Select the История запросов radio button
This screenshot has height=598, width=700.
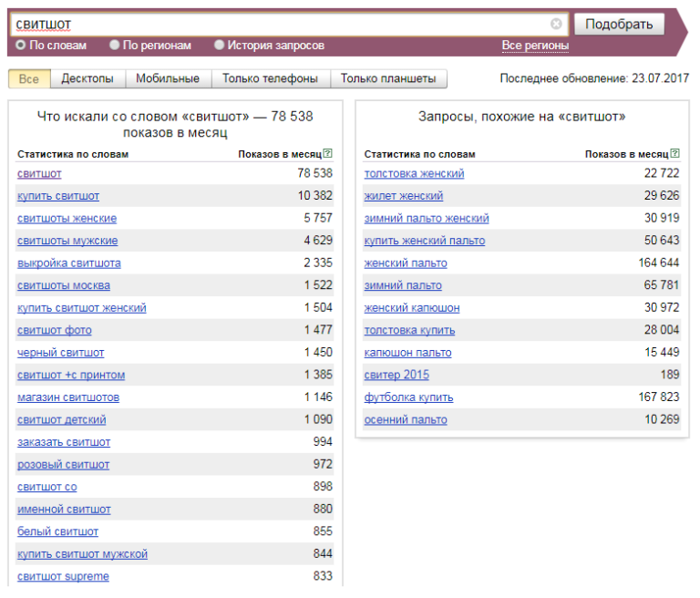[x=219, y=45]
